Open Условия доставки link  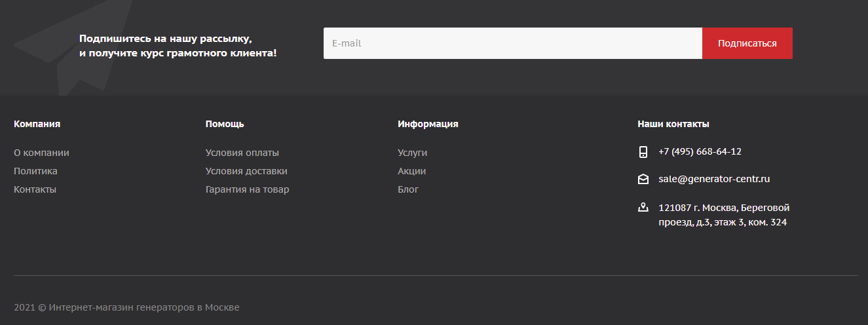pyautogui.click(x=246, y=171)
